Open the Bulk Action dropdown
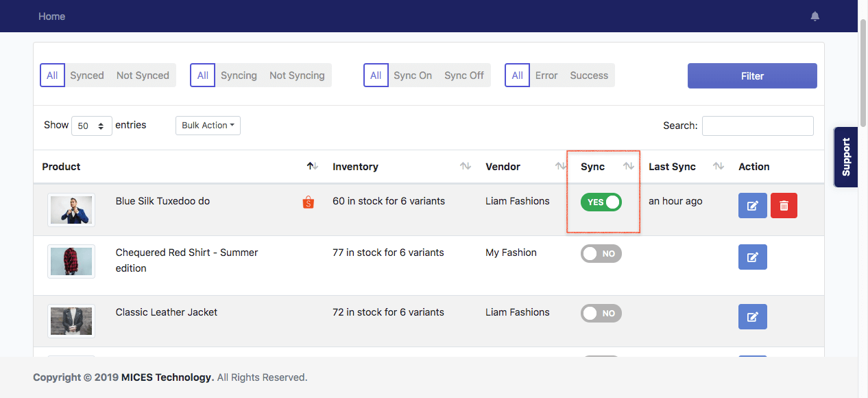Viewport: 868px width, 398px height. click(x=208, y=126)
